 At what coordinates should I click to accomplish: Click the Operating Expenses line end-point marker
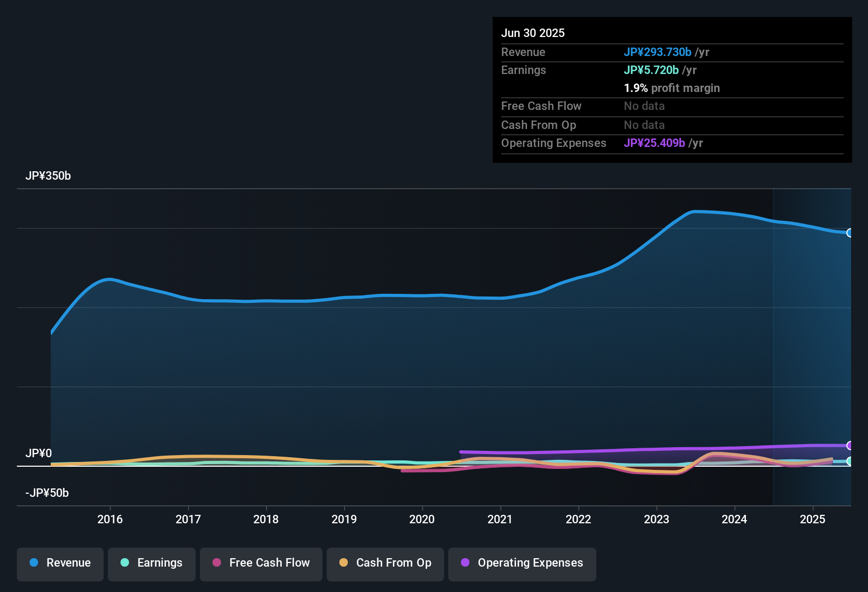[x=850, y=446]
